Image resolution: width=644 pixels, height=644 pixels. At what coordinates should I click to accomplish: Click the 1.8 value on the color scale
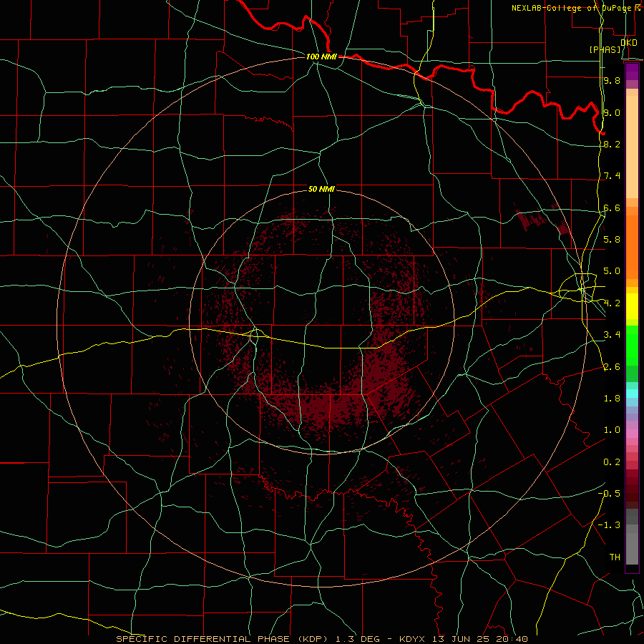click(612, 399)
